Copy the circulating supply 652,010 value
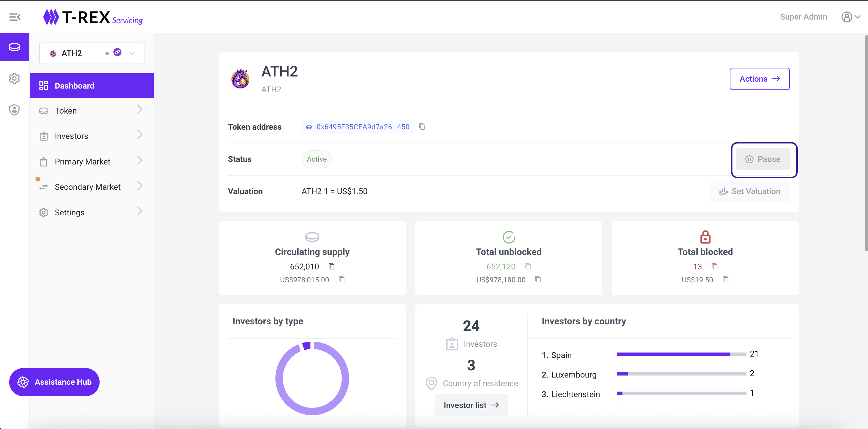Screen dimensions: 868x429 [332, 266]
